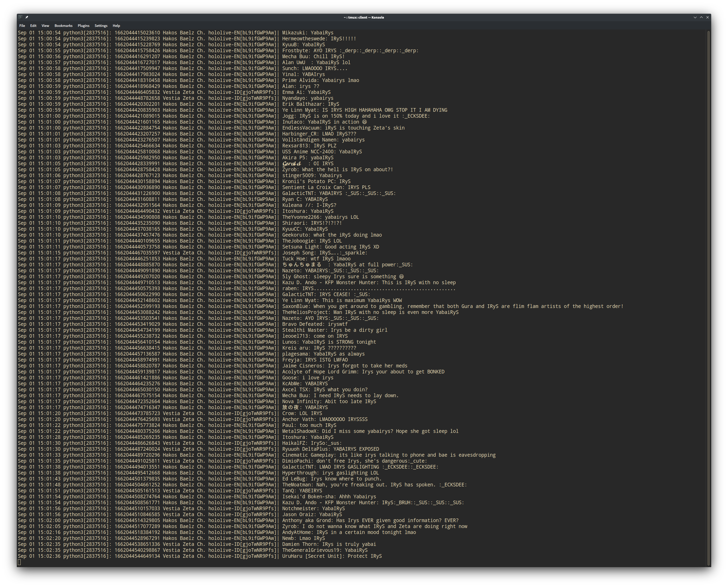Click the 'raben: IRYS......' dotted message line
The width and height of the screenshot is (728, 587).
[368, 288]
